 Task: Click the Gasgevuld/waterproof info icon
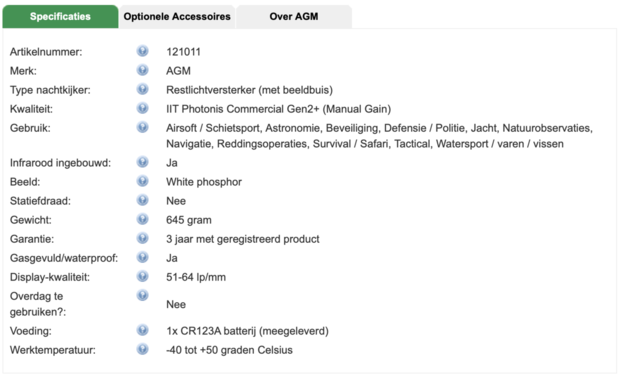(x=142, y=257)
